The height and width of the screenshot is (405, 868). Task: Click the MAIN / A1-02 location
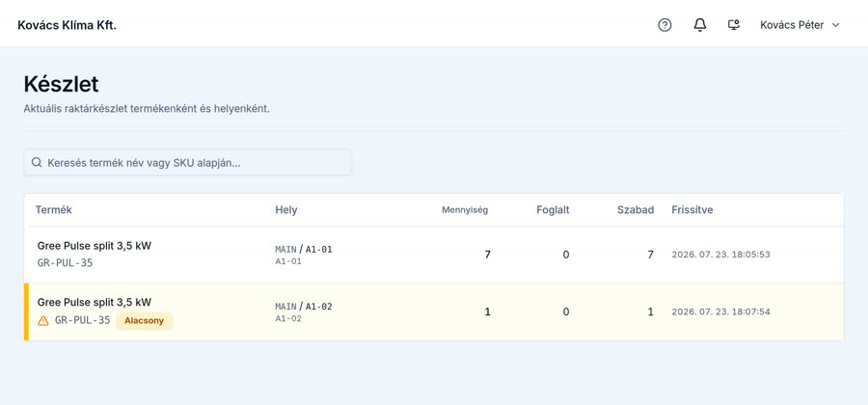point(304,307)
